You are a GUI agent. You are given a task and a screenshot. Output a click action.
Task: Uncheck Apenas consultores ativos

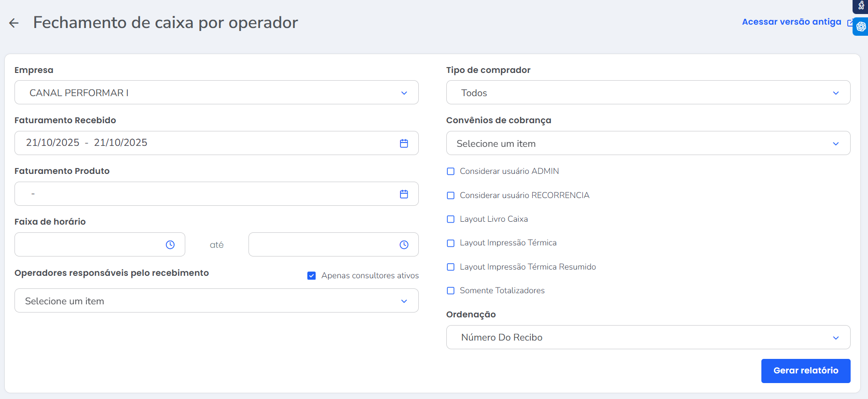pyautogui.click(x=312, y=276)
